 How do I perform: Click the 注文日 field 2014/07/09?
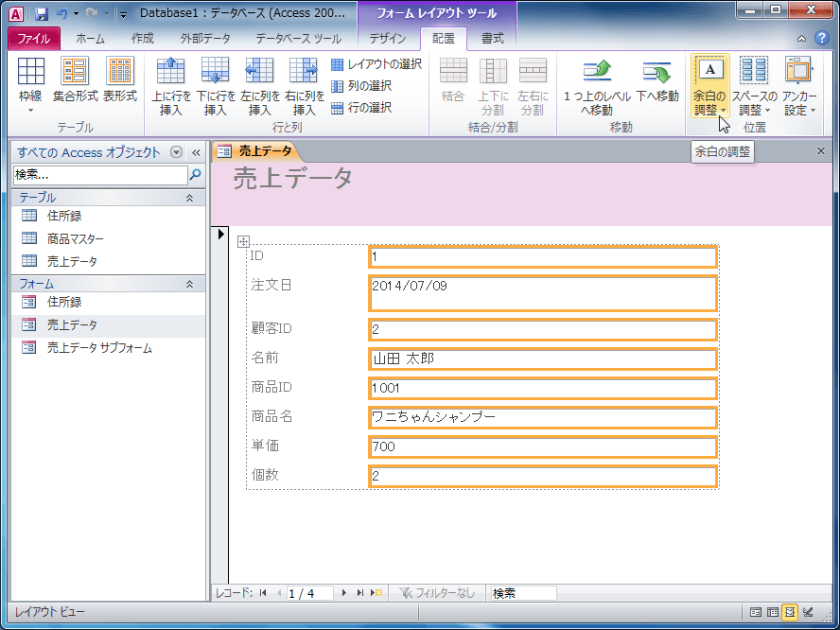tap(543, 293)
